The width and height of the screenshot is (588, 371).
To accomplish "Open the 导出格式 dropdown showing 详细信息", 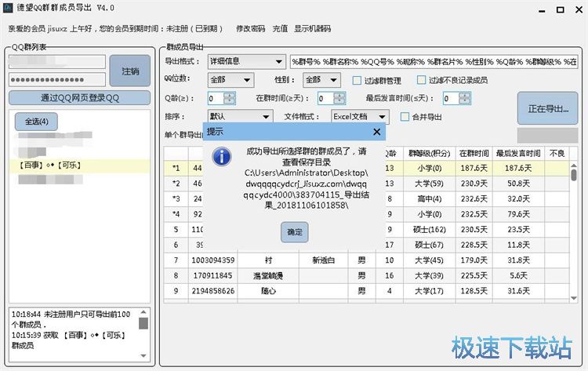I will (x=246, y=61).
